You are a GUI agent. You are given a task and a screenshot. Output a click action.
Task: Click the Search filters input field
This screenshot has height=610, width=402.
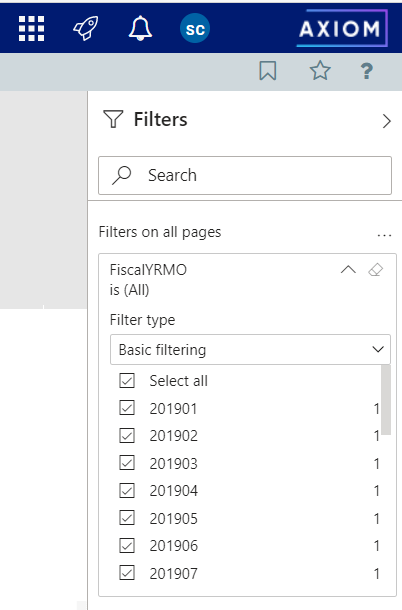(x=245, y=175)
